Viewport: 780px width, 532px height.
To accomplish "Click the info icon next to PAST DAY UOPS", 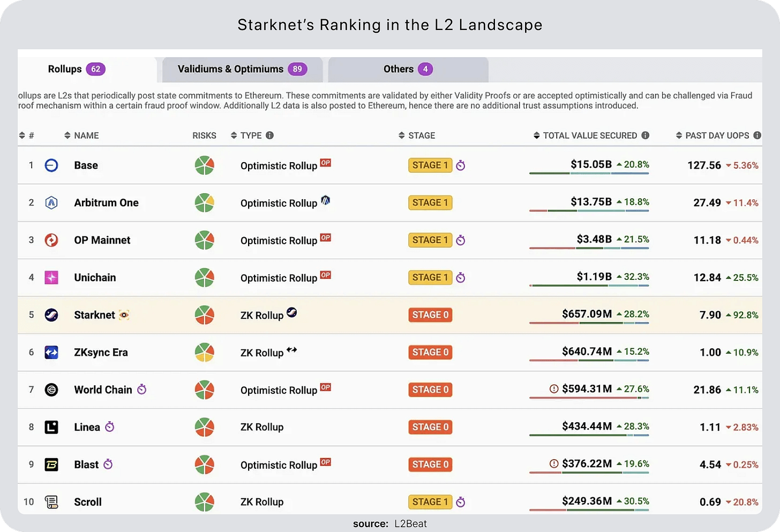I will click(x=757, y=135).
